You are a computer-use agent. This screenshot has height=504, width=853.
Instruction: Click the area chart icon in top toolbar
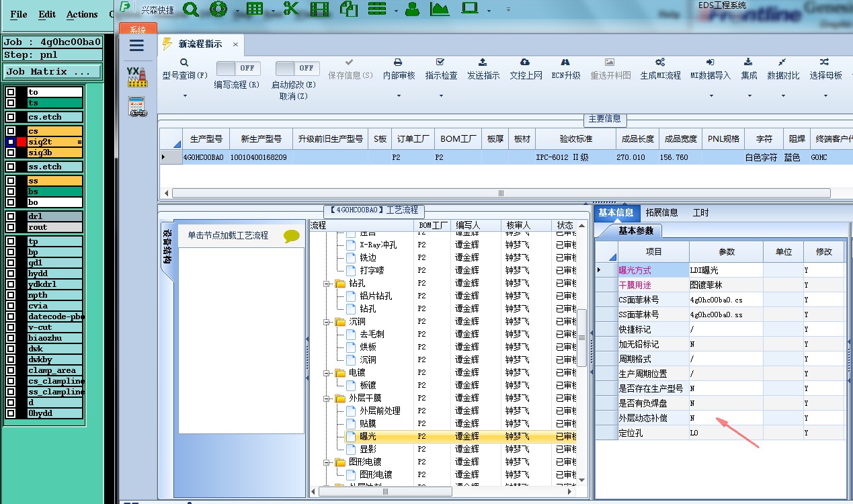(440, 9)
